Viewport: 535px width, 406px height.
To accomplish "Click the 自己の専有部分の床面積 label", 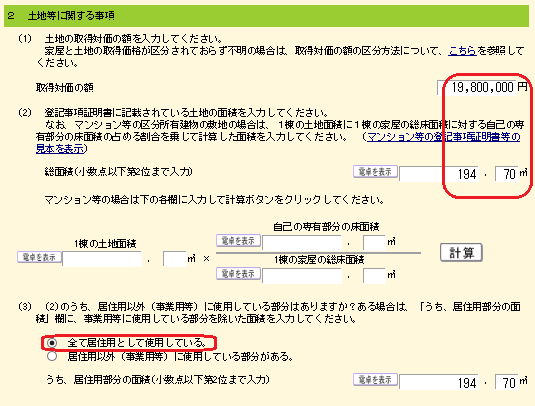I will coord(326,227).
